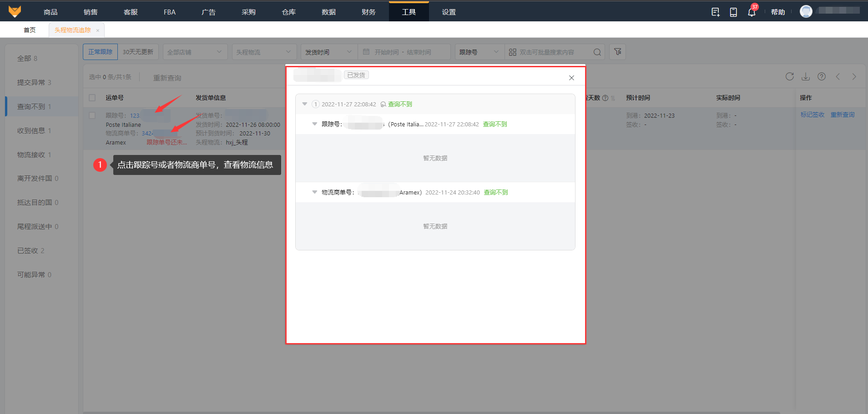Viewport: 868px width, 414px height.
Task: Go to previous page arrow
Action: tap(838, 76)
